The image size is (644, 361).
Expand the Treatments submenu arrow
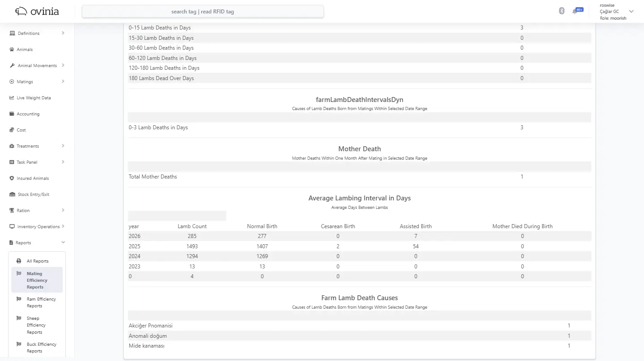[x=63, y=146]
